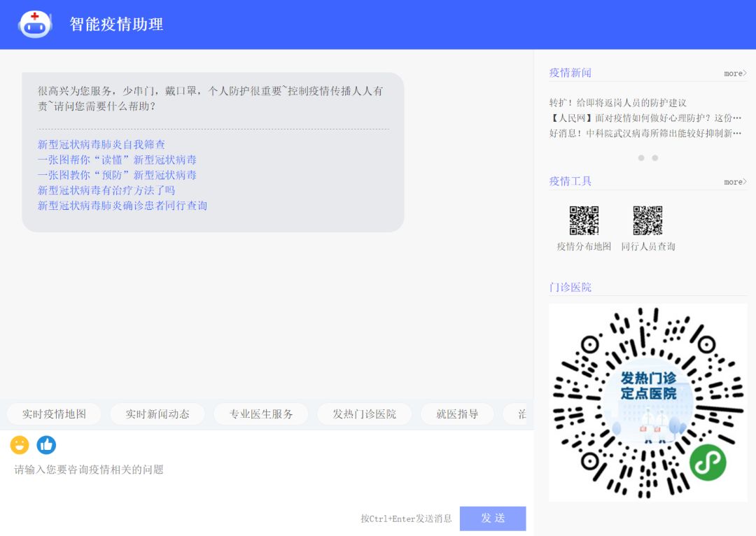Click the 智能疫情助理 header title
The image size is (756, 536).
[x=116, y=24]
